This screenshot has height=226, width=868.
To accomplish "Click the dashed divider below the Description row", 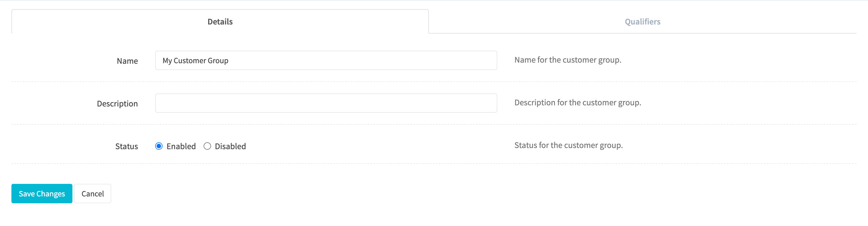I will [434, 124].
